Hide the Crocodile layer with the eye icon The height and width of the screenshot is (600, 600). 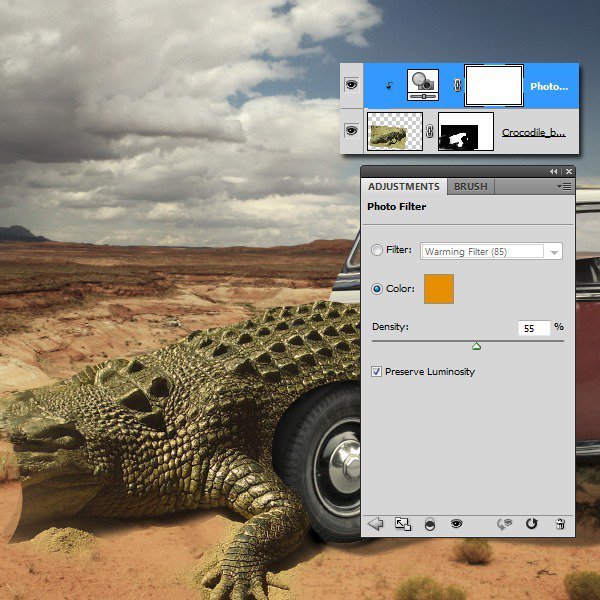click(351, 130)
